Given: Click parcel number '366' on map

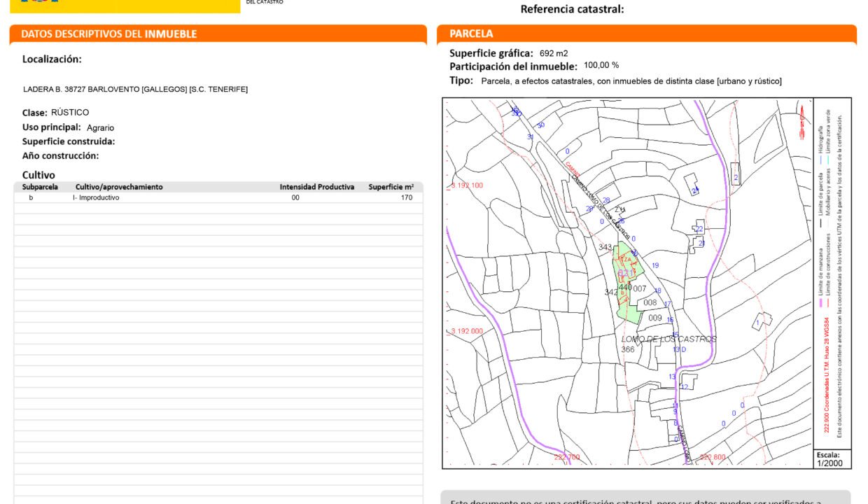Looking at the screenshot, I should click(628, 349).
